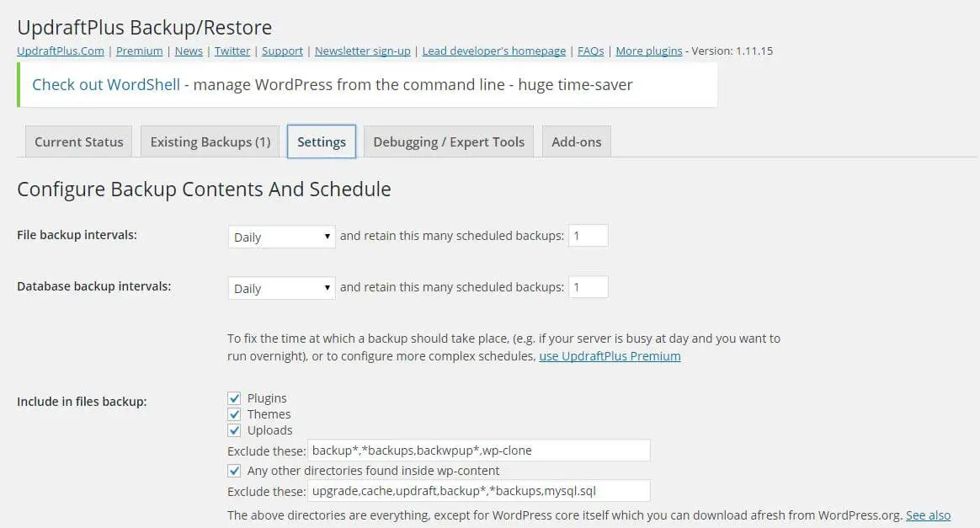Open the Newsletter sign-up link
This screenshot has width=980, height=528.
pyautogui.click(x=362, y=51)
